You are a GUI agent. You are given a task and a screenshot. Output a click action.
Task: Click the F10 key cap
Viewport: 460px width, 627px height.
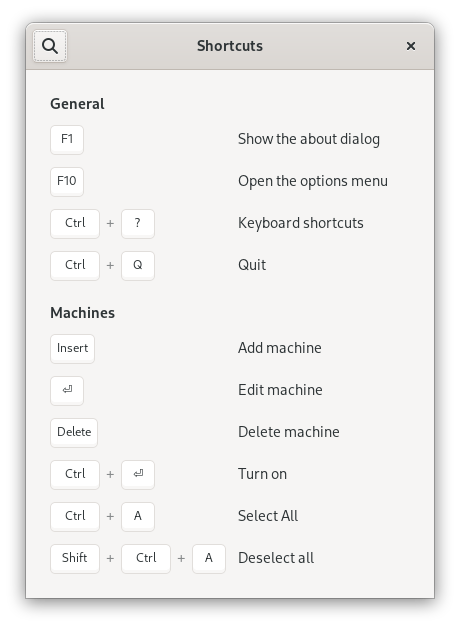tap(67, 181)
